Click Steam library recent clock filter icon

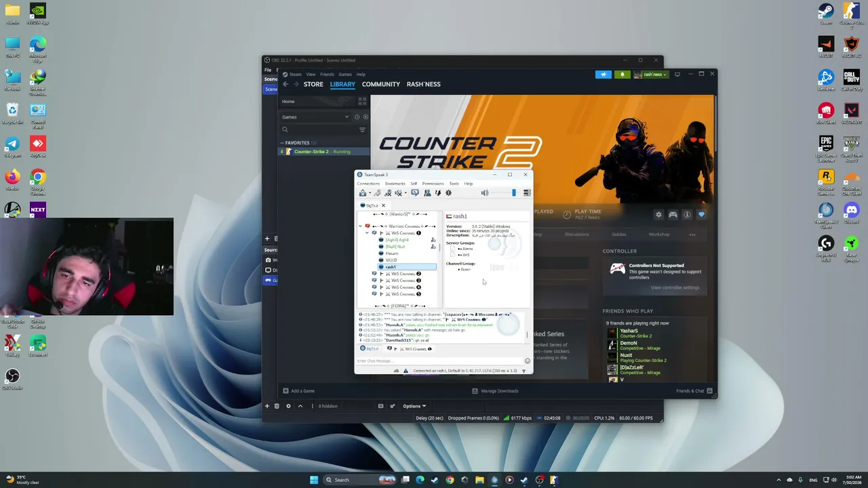(x=357, y=117)
